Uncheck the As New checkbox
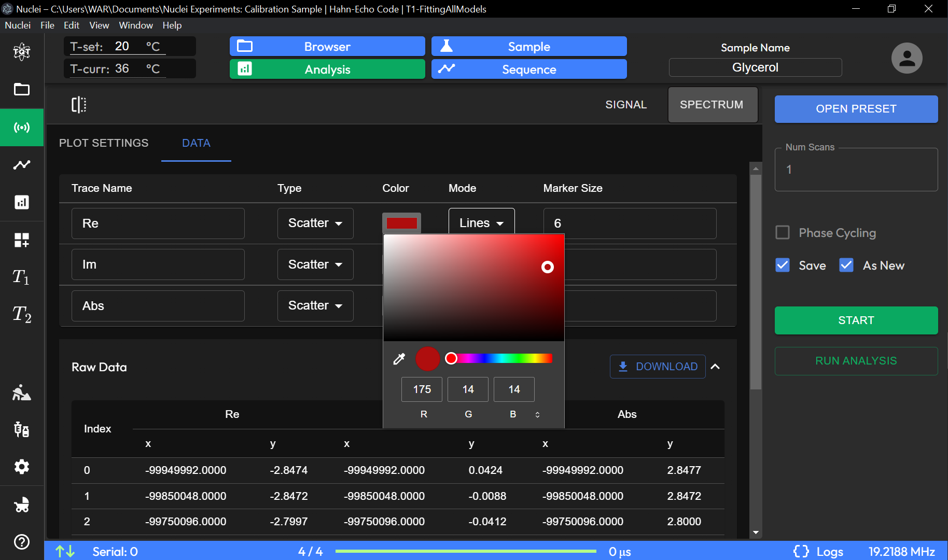The height and width of the screenshot is (560, 948). click(x=846, y=265)
